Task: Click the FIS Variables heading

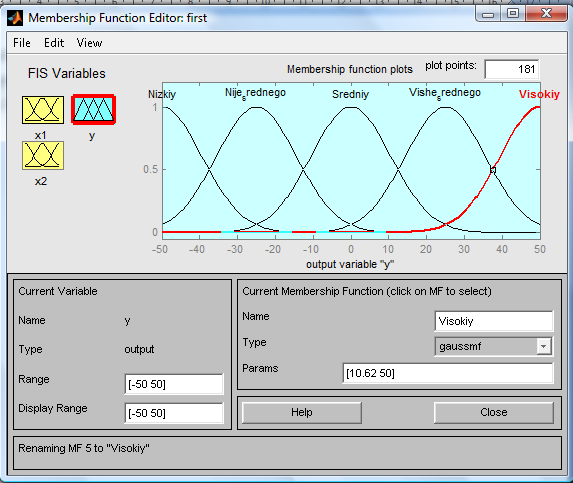Action: pos(67,73)
